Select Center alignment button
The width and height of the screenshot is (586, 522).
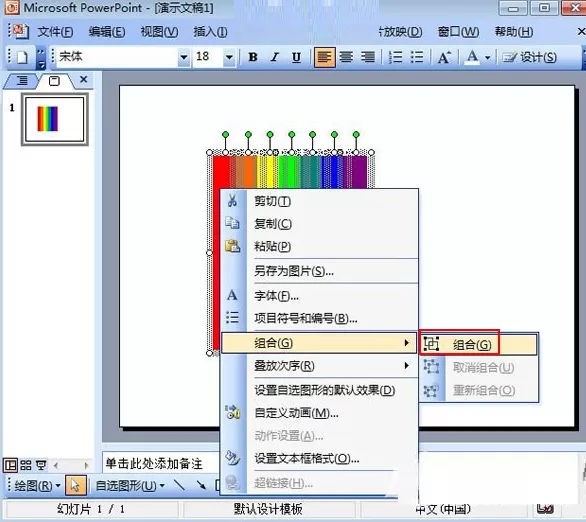point(346,57)
